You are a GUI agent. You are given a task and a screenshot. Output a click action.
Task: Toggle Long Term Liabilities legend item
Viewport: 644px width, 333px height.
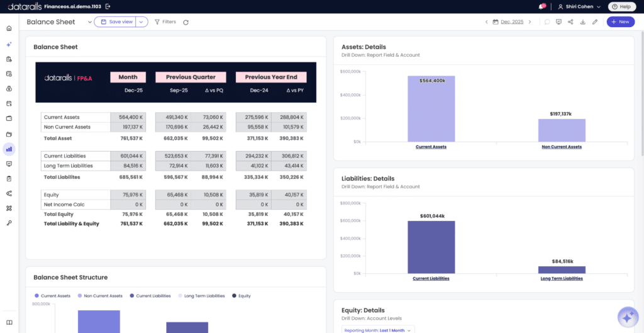tap(201, 296)
